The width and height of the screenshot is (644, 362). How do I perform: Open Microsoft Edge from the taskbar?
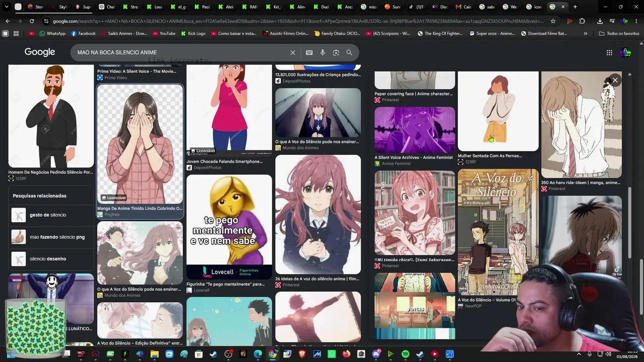click(x=258, y=354)
